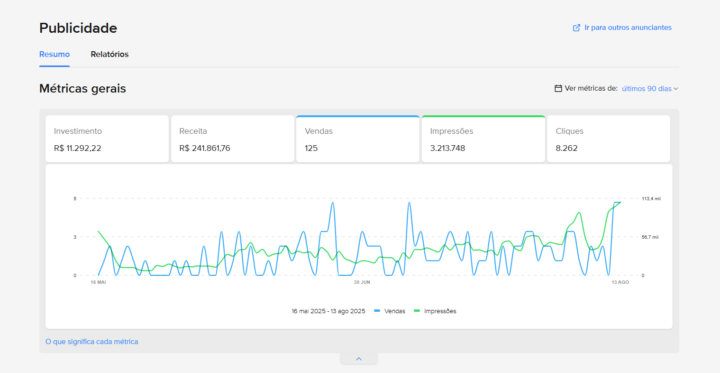Deselect the Vendas metric card
Screen dimensions: 720x373
pyautogui.click(x=358, y=139)
